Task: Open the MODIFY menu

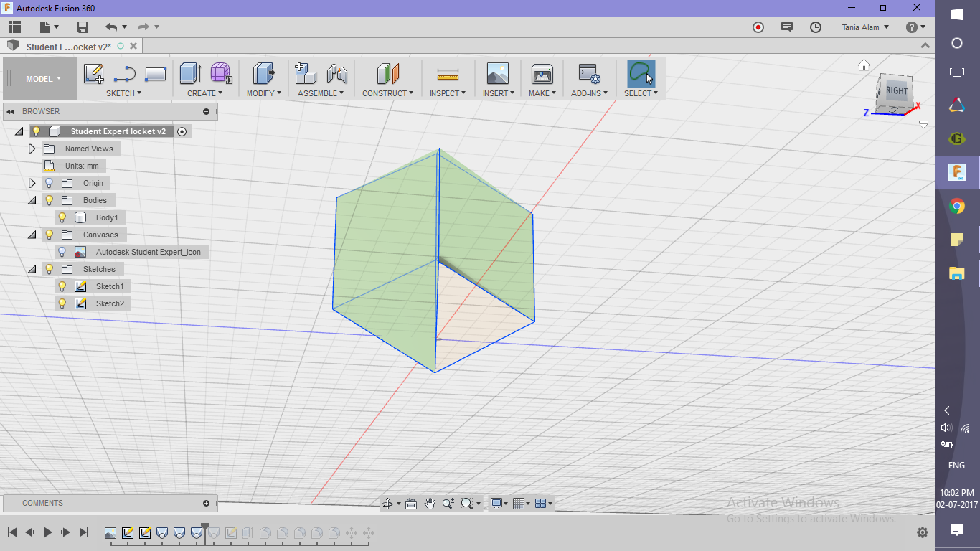Action: tap(263, 93)
